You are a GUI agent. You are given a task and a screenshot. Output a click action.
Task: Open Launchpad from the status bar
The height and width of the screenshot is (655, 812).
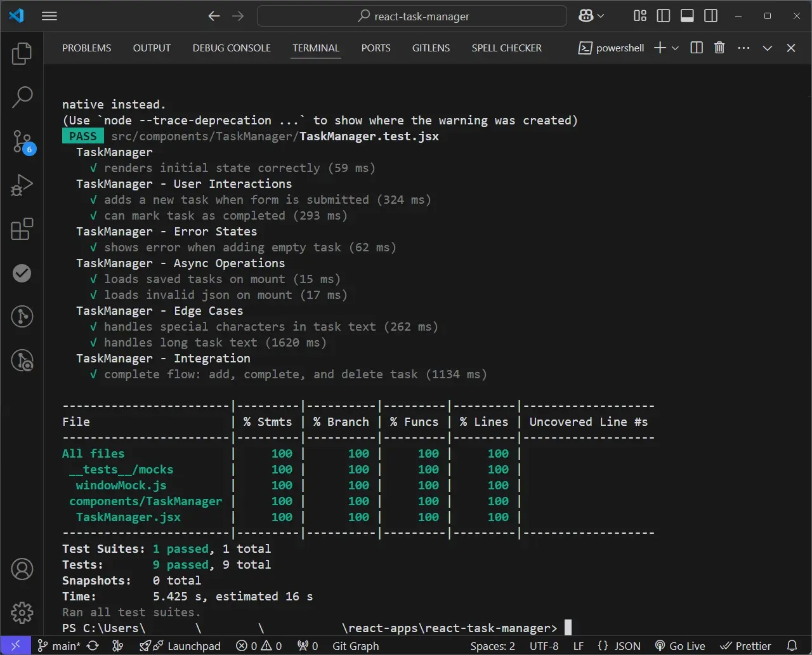click(x=180, y=646)
